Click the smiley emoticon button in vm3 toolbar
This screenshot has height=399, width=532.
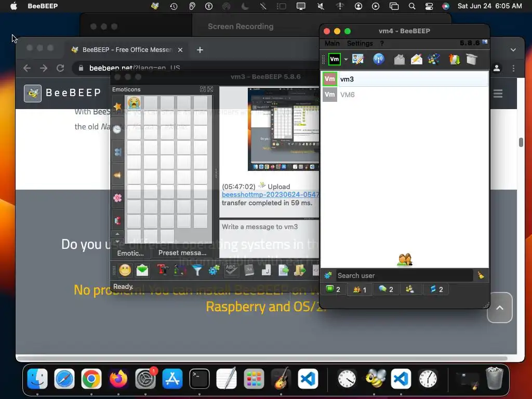pyautogui.click(x=125, y=270)
